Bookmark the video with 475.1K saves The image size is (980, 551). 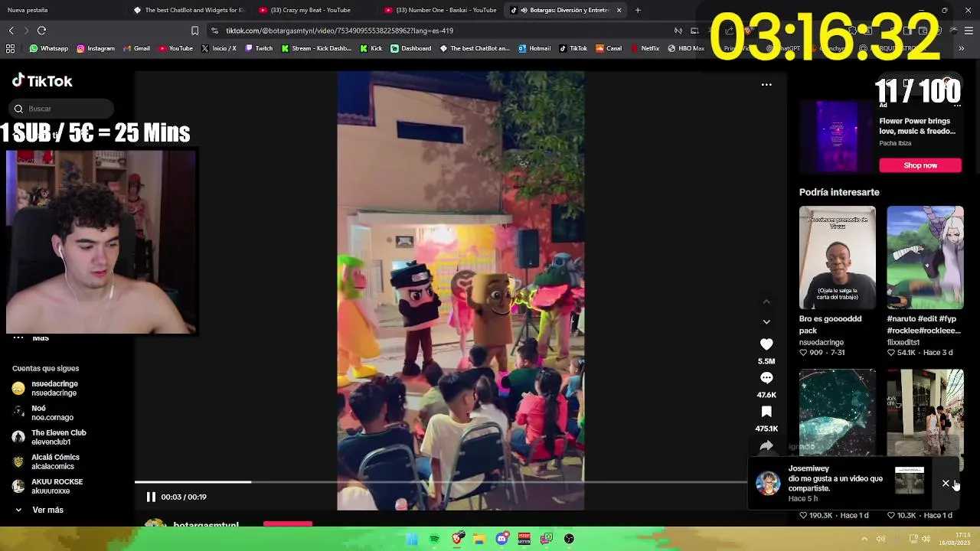coord(766,412)
